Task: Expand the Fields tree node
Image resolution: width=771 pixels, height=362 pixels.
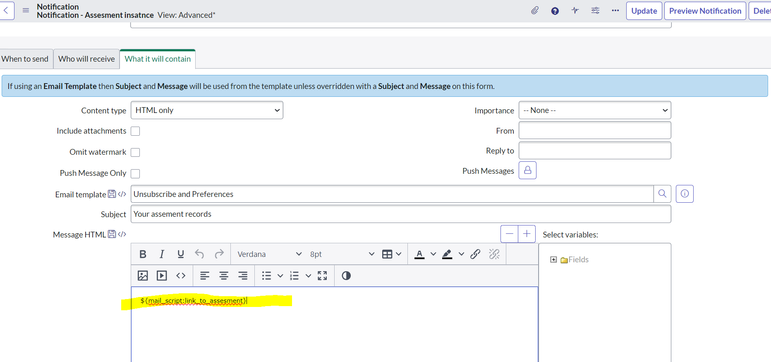Action: [x=553, y=260]
